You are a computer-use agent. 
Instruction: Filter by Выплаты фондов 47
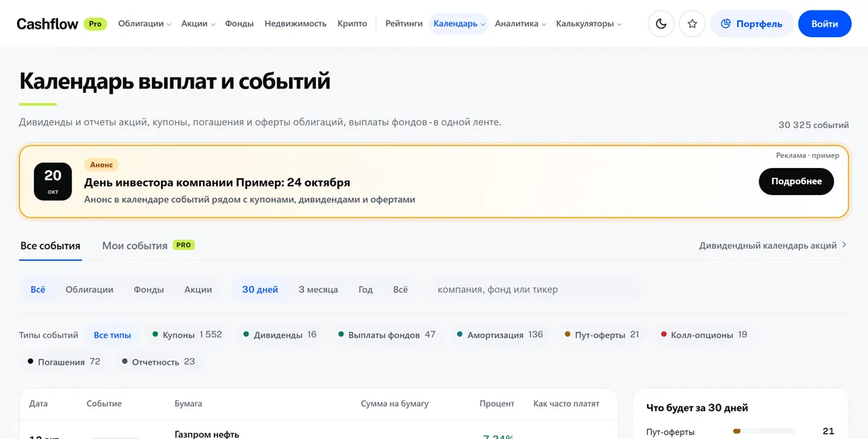point(387,334)
